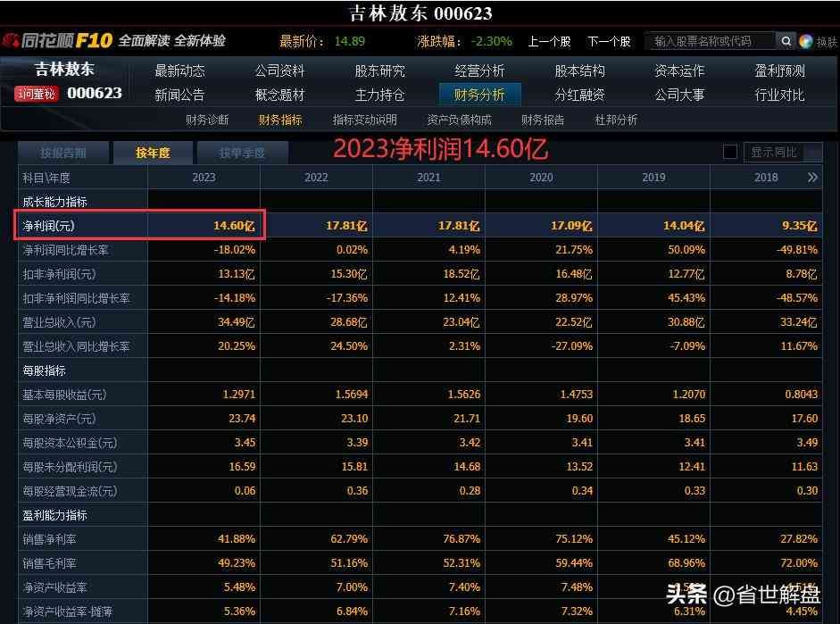The image size is (840, 624).
Task: Switch to the 按报告期 tab
Action: point(63,153)
